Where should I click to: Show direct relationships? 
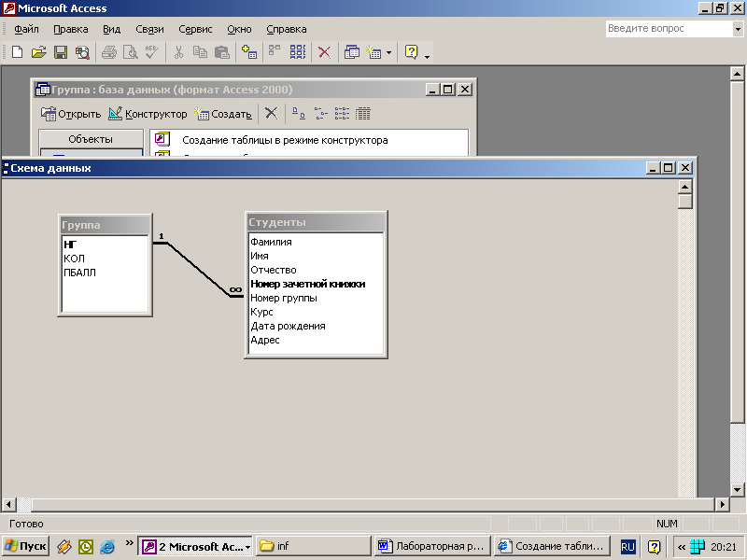point(275,52)
